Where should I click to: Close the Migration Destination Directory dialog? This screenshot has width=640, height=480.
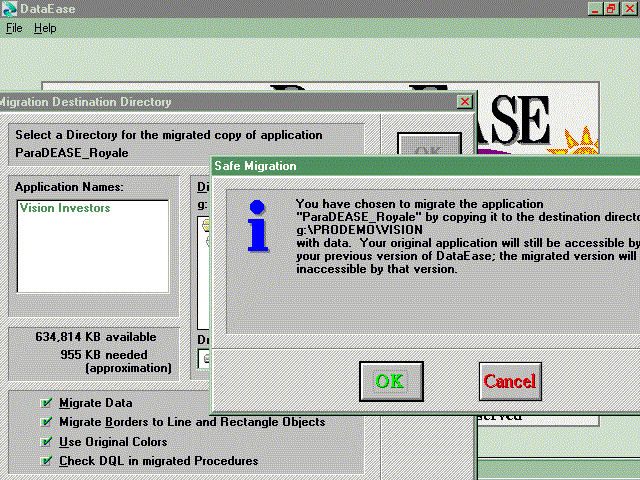[464, 101]
